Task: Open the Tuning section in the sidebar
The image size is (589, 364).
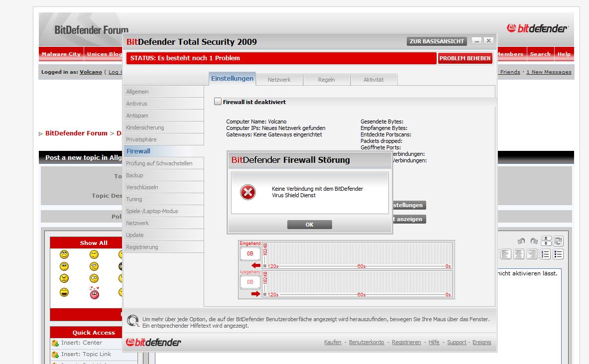Action: [x=164, y=199]
